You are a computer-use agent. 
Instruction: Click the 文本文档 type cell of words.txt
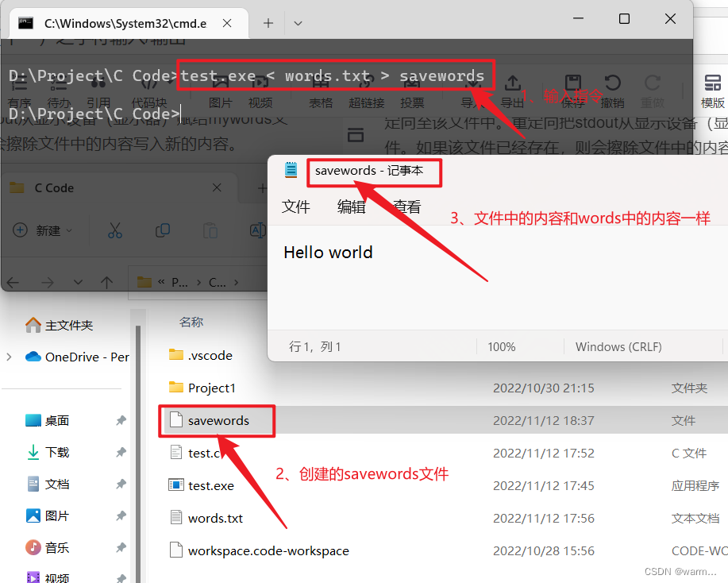click(695, 518)
